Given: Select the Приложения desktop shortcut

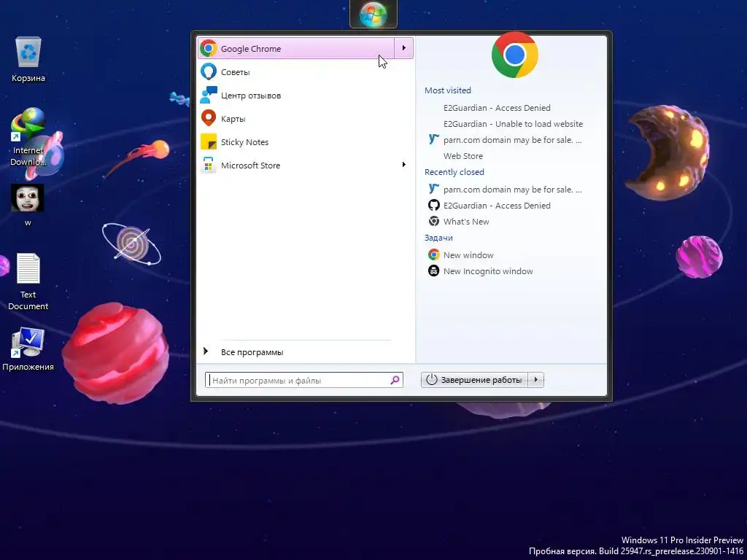Looking at the screenshot, I should point(28,349).
